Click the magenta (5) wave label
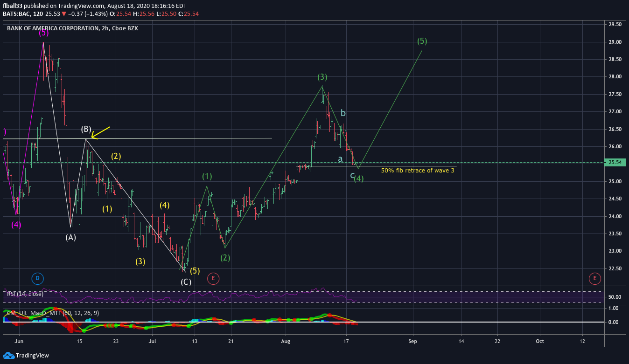This screenshot has width=629, height=364. (x=43, y=33)
